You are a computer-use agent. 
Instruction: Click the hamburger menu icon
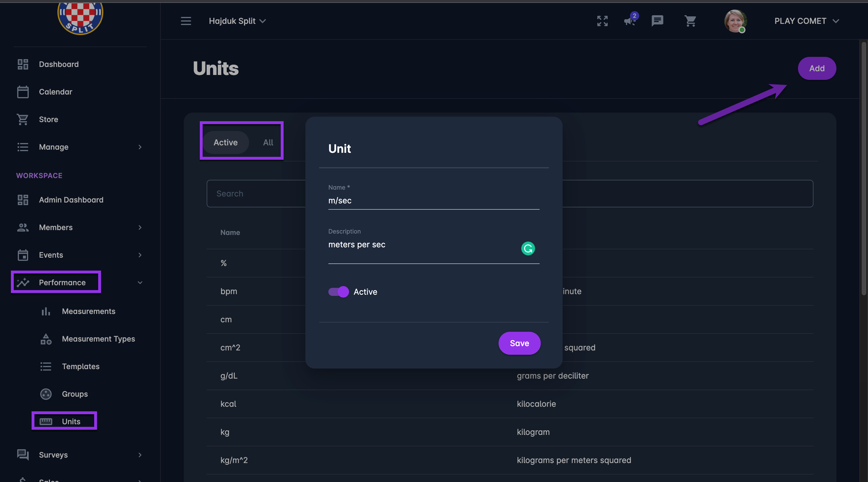click(x=186, y=21)
